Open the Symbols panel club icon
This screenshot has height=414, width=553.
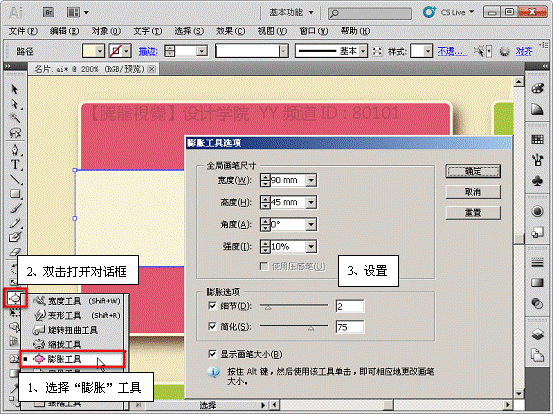(x=537, y=181)
